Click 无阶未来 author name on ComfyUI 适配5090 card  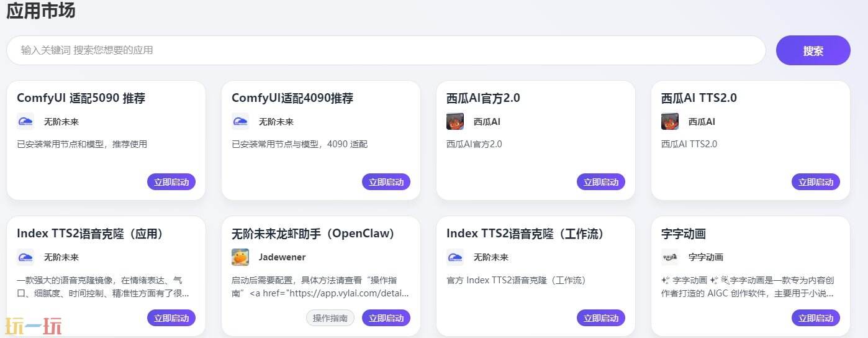pos(61,122)
